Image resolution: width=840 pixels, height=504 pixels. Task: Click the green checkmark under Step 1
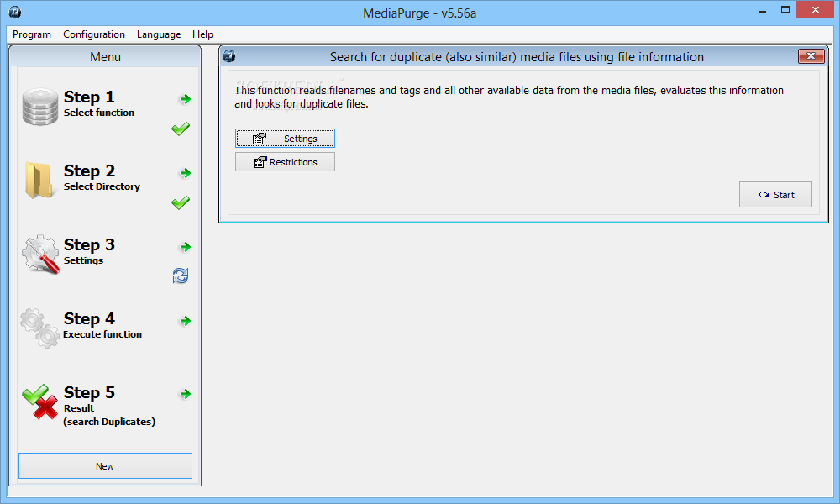(x=181, y=129)
